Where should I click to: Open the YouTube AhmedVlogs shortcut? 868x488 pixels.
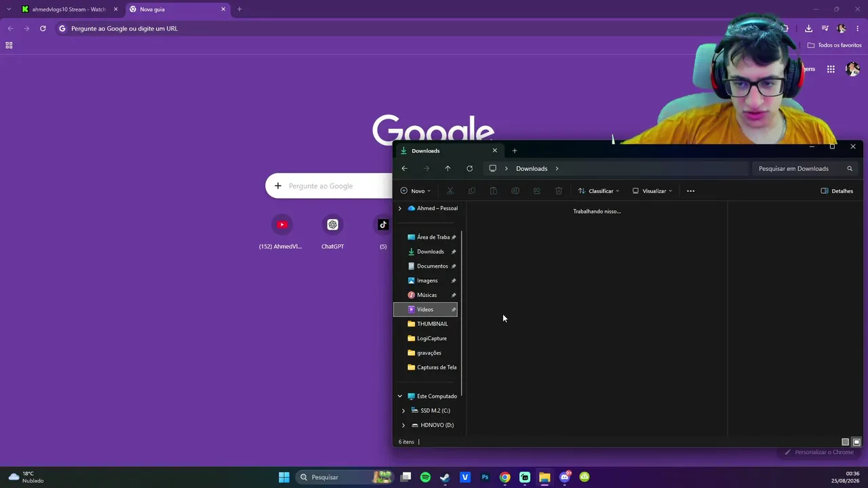(282, 232)
